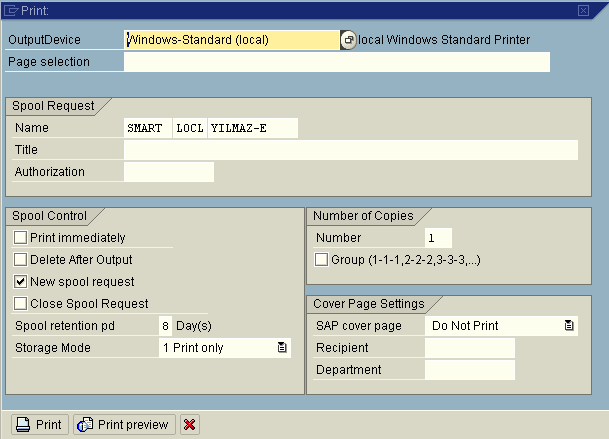Click the OutputDevice label
609x439 pixels.
click(44, 40)
